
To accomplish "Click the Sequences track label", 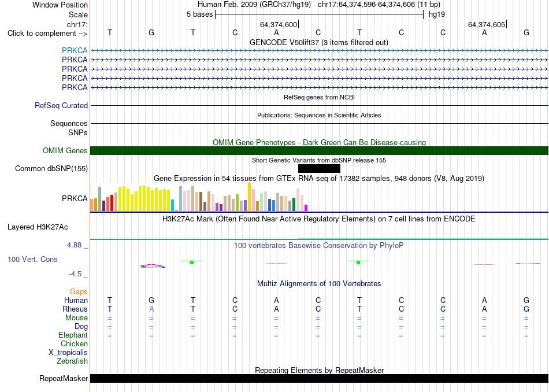I will click(x=69, y=123).
